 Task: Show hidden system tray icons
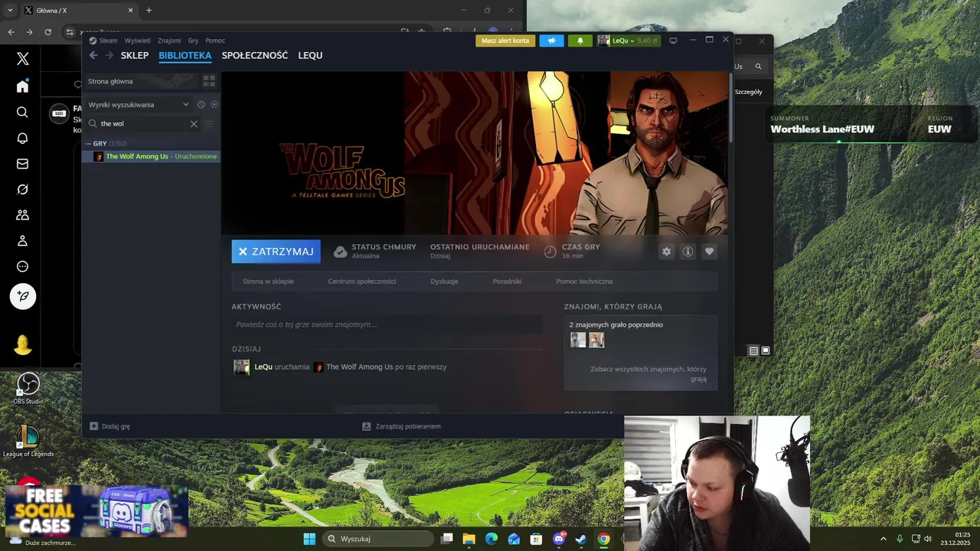(883, 539)
